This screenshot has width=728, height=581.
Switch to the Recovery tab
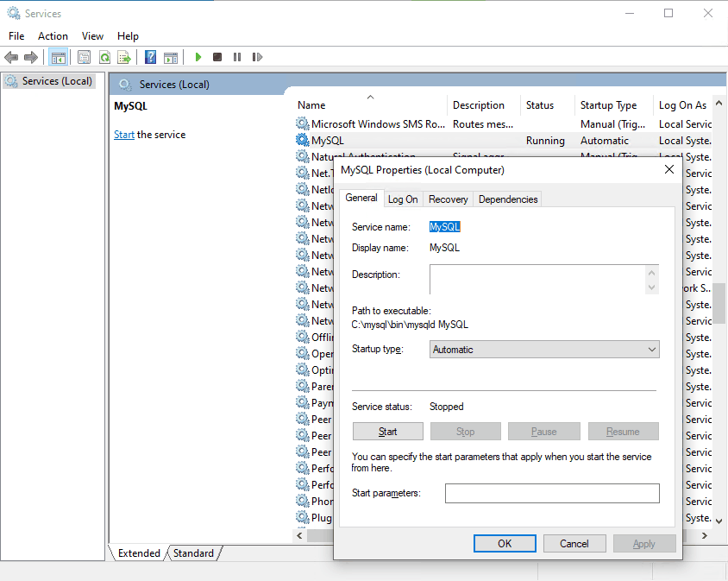coord(448,199)
